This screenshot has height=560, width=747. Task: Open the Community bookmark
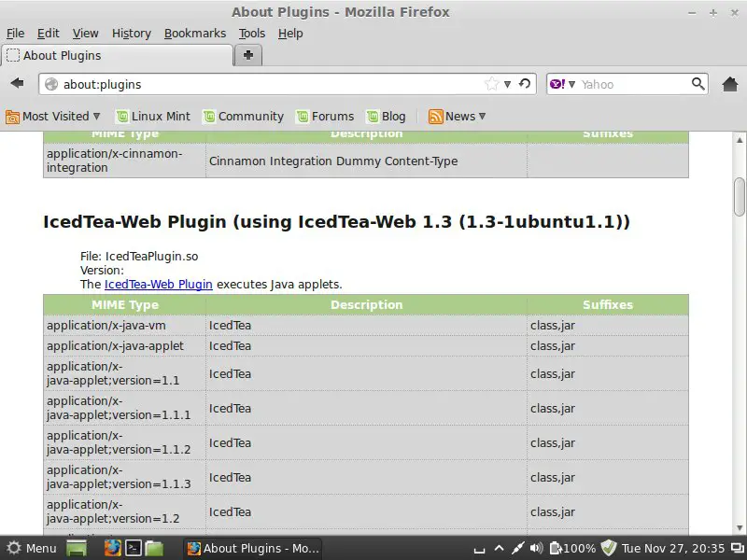click(243, 116)
